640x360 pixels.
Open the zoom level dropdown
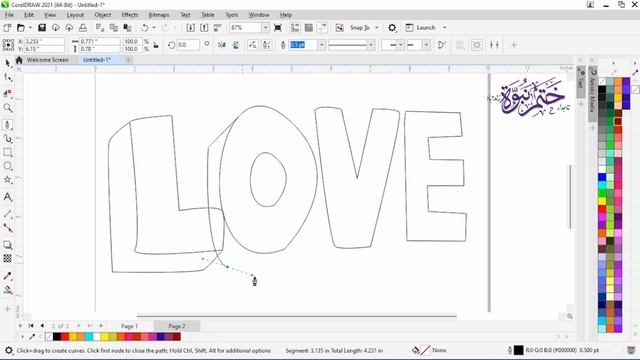click(x=265, y=28)
